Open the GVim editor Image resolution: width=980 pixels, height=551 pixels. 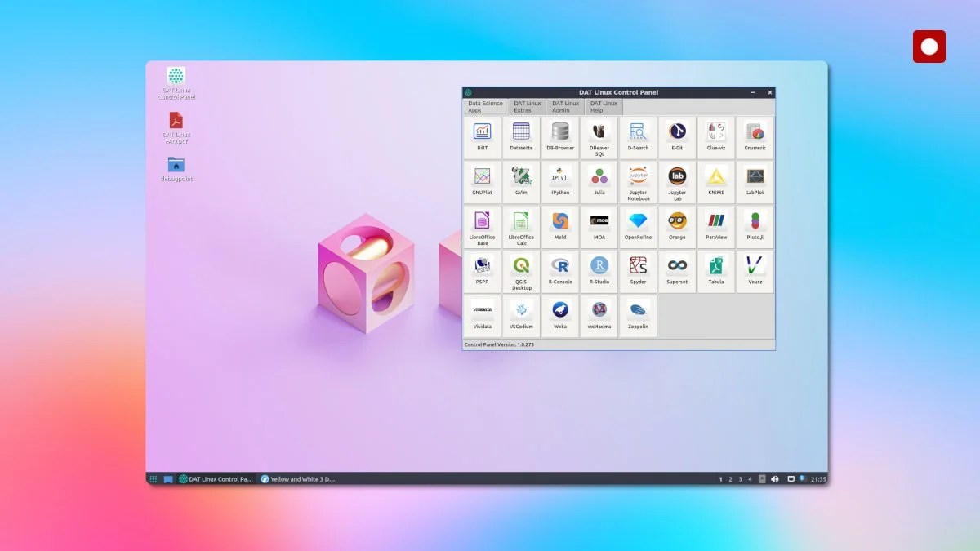click(521, 182)
